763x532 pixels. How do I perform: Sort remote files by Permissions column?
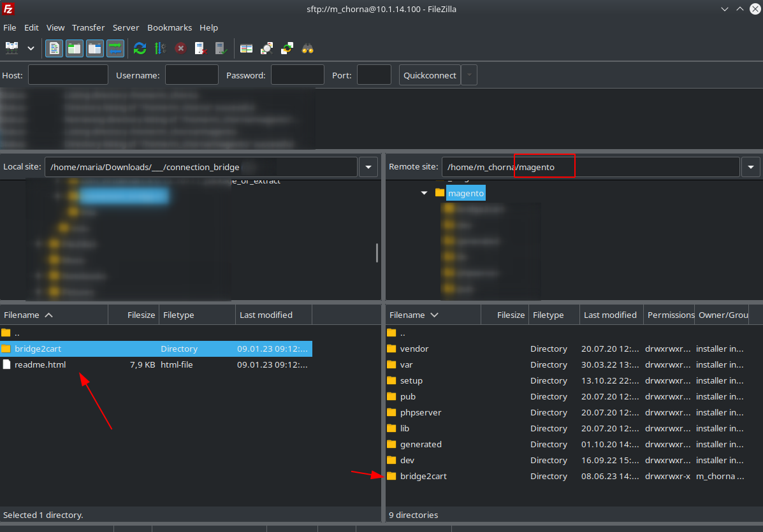[x=669, y=315]
